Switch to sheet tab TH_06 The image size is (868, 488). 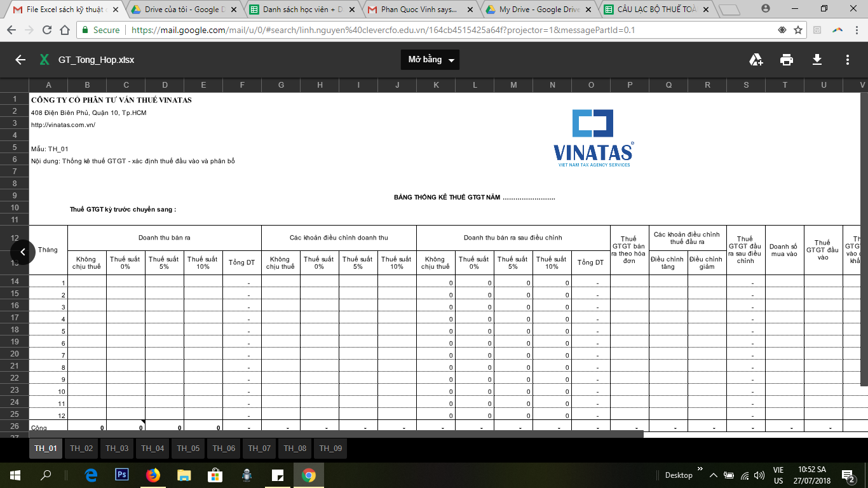pos(224,449)
